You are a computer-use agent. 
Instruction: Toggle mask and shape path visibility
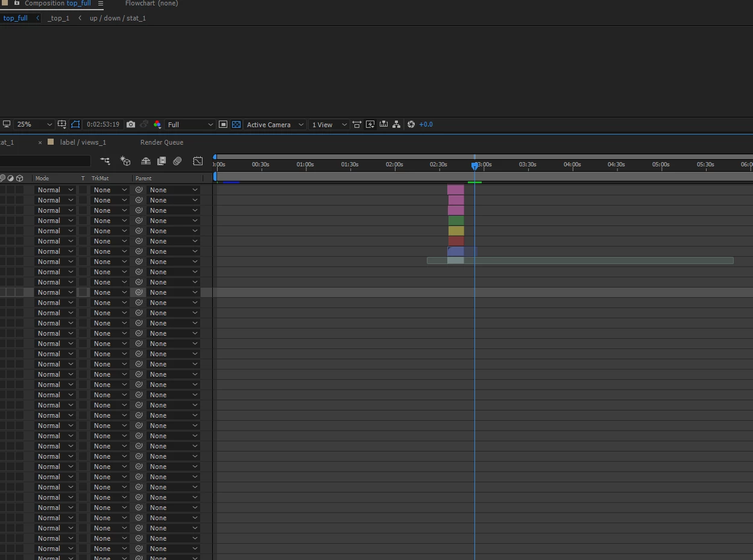coord(75,124)
